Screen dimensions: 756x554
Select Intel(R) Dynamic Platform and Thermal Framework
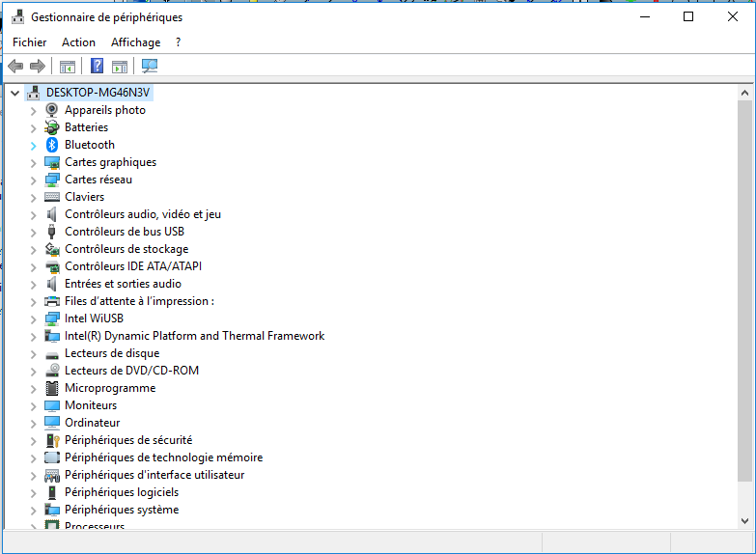click(194, 336)
